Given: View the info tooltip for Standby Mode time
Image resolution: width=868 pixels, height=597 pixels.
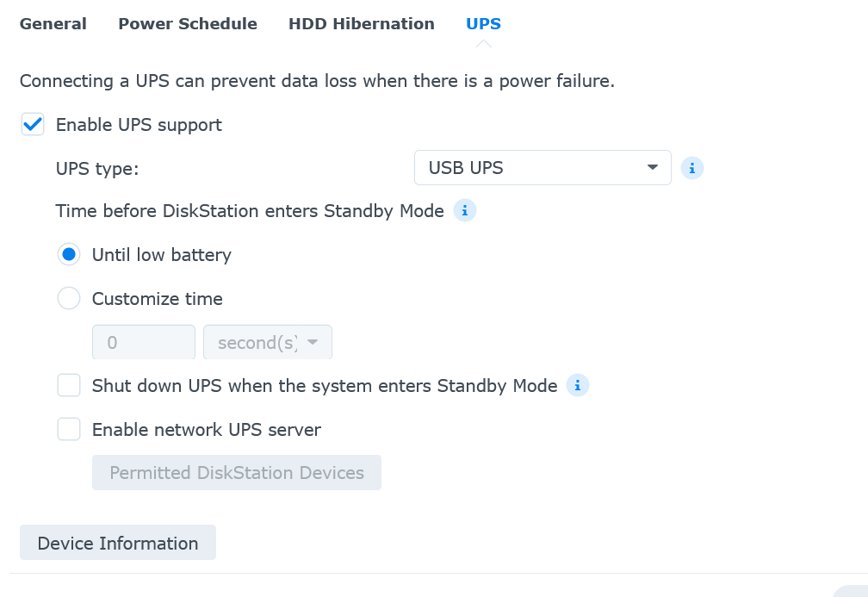Looking at the screenshot, I should [x=464, y=210].
